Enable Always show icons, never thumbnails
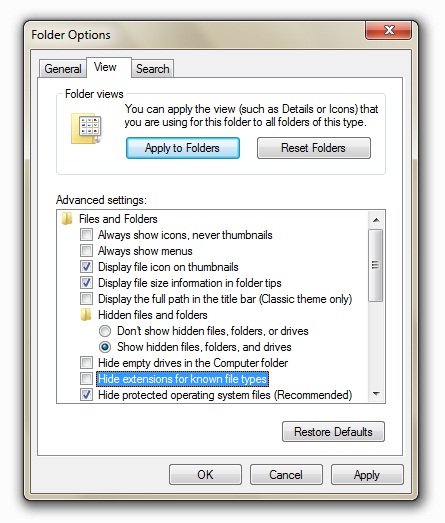 point(86,235)
